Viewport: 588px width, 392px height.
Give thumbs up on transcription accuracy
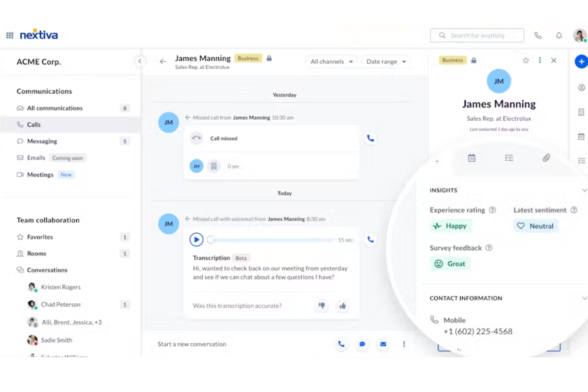pos(343,306)
